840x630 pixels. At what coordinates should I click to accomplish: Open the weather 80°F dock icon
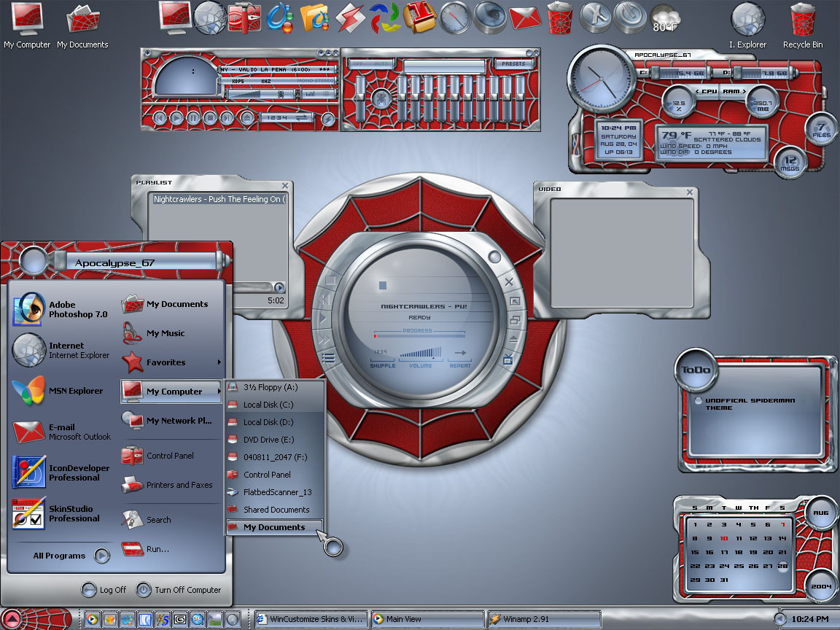[665, 19]
